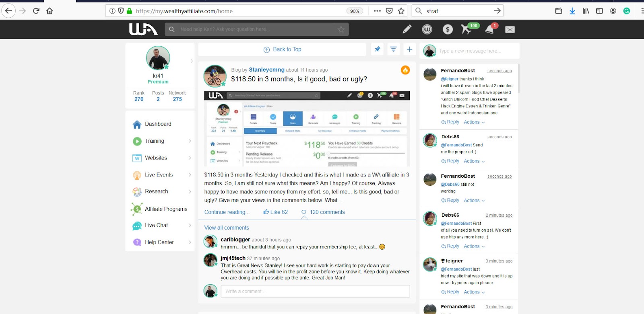Click the Write a comment field
The width and height of the screenshot is (644, 314).
click(315, 291)
